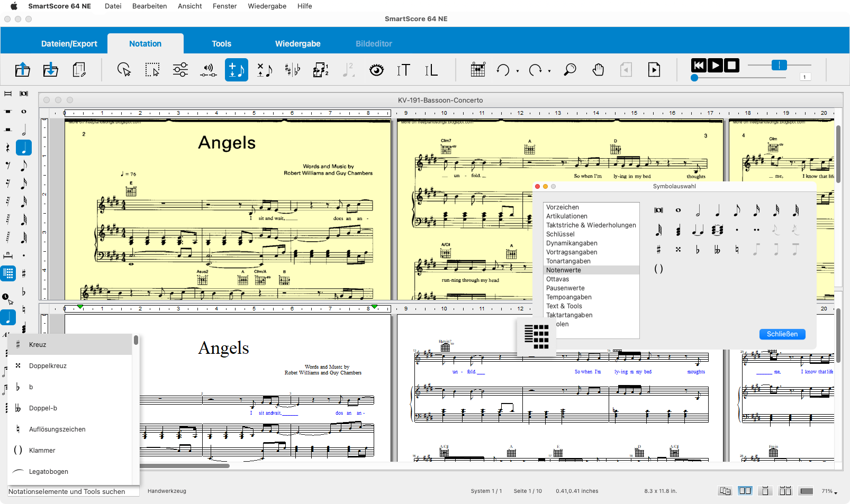
Task: Click the undo arrow icon
Action: [x=503, y=70]
